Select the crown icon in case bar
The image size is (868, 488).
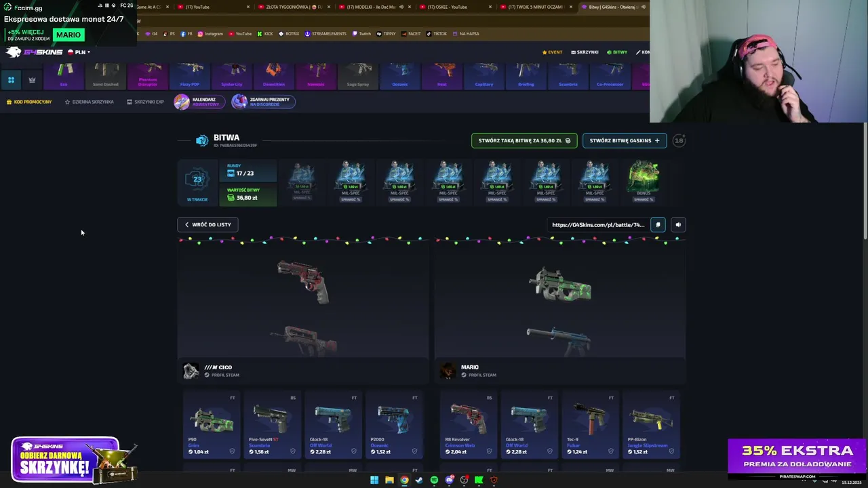point(32,80)
